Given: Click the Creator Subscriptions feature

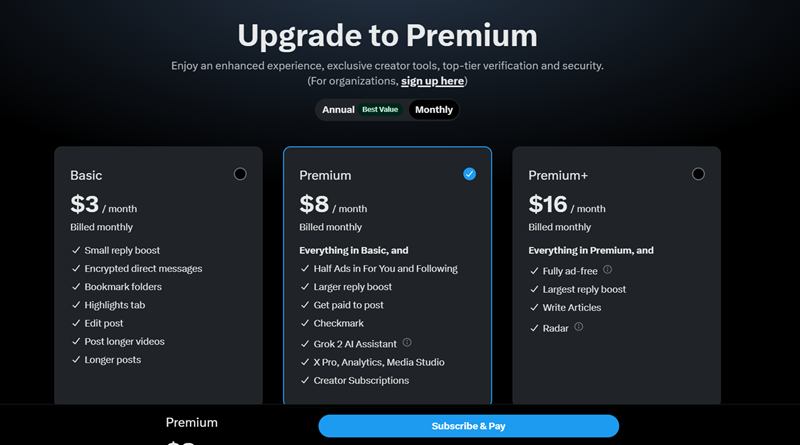Looking at the screenshot, I should (361, 380).
